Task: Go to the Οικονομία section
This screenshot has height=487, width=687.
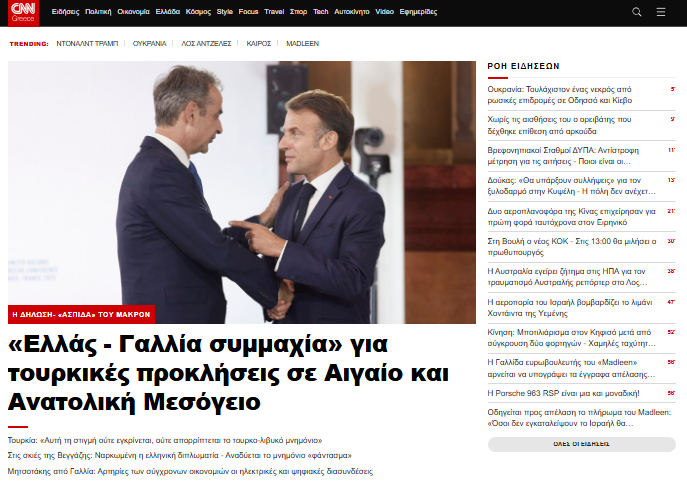Action: [133, 12]
